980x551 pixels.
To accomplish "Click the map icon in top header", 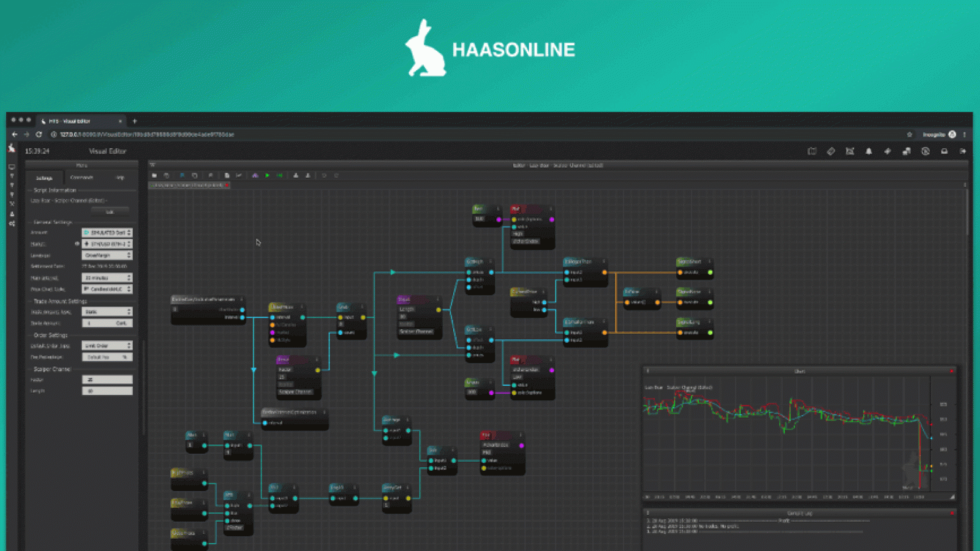I will 812,151.
